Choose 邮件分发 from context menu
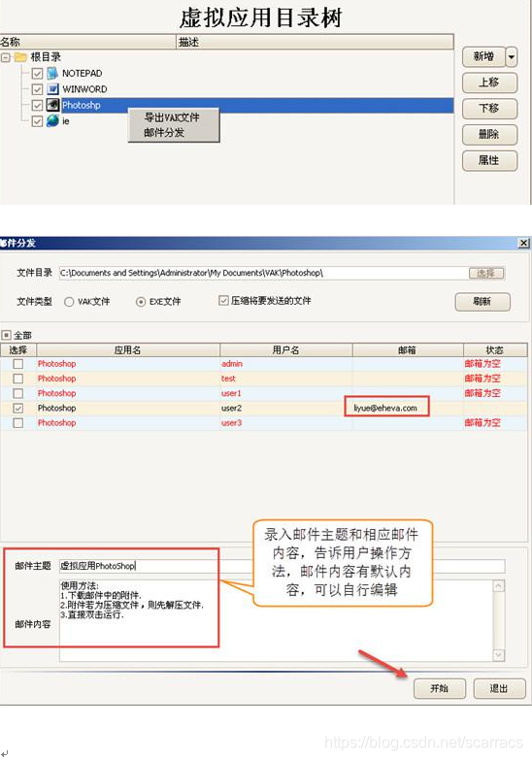The image size is (532, 760). coord(164,132)
